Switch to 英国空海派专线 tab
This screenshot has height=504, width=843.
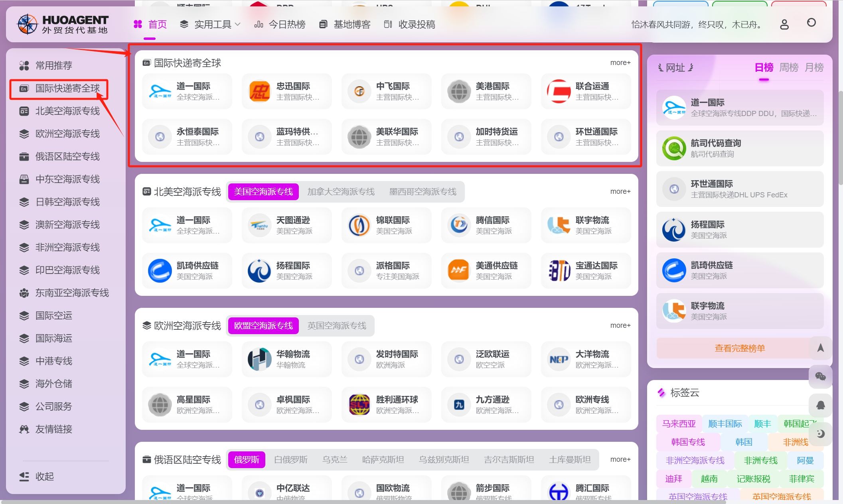pyautogui.click(x=337, y=326)
